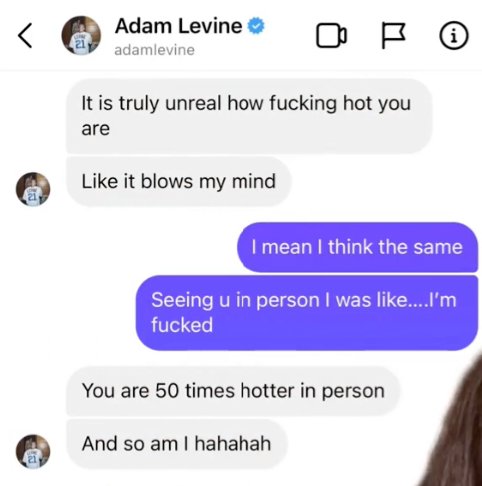Tap the 'adamlevine' username text
The image size is (482, 486).
pyautogui.click(x=154, y=50)
